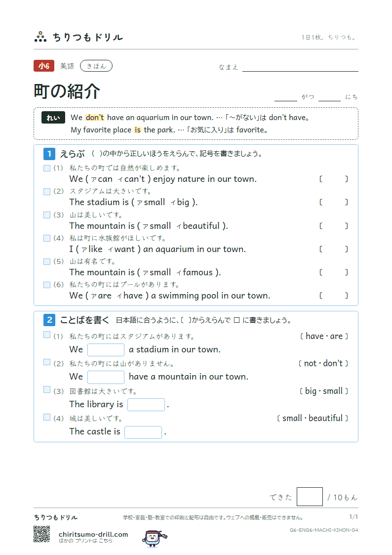This screenshot has width=392, height=555.
Task: Click the 英語 subject label
Action: tap(67, 66)
